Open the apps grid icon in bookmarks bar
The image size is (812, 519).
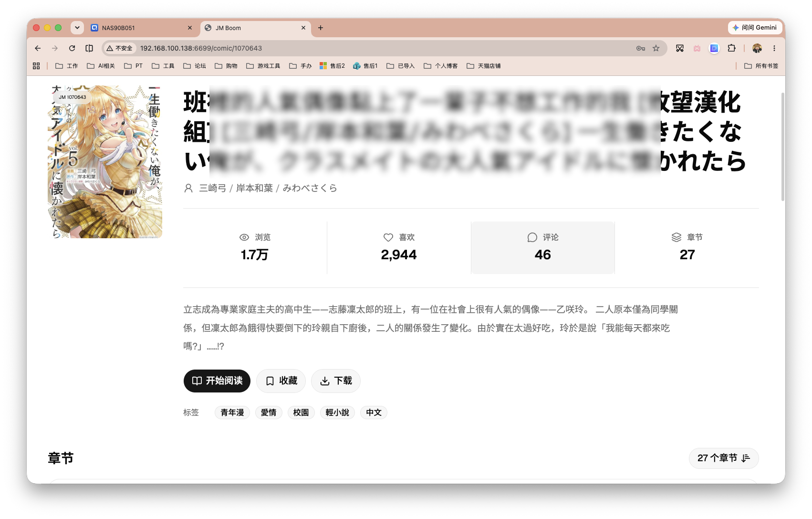coord(36,66)
